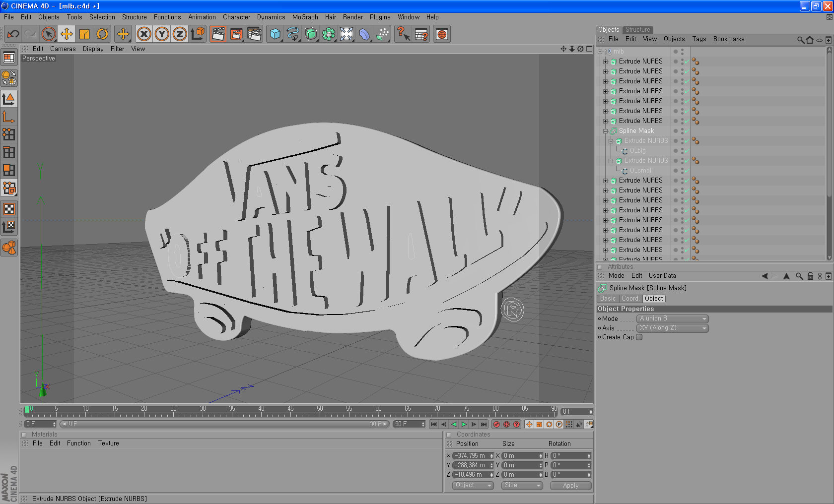The image size is (834, 504).
Task: Add a Cube primitive object
Action: (x=275, y=34)
